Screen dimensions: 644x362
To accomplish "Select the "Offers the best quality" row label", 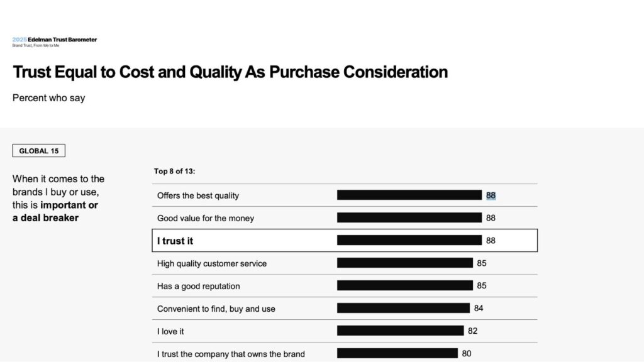I will coord(198,195).
